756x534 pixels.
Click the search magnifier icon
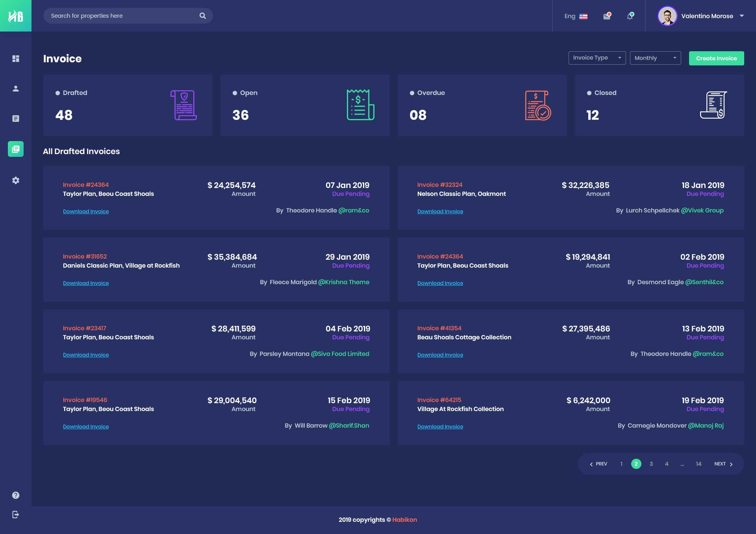(203, 16)
